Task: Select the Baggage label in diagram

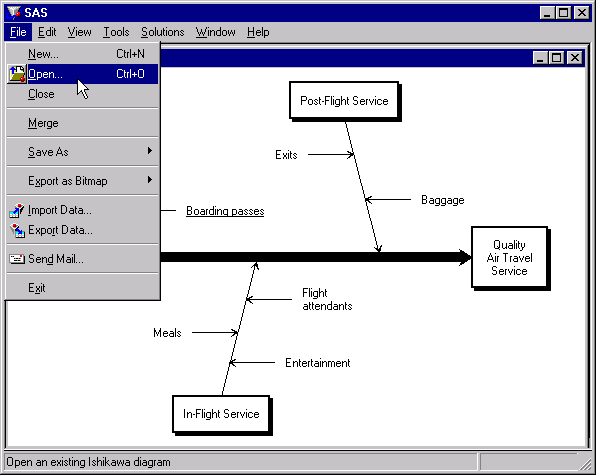Action: [x=443, y=200]
